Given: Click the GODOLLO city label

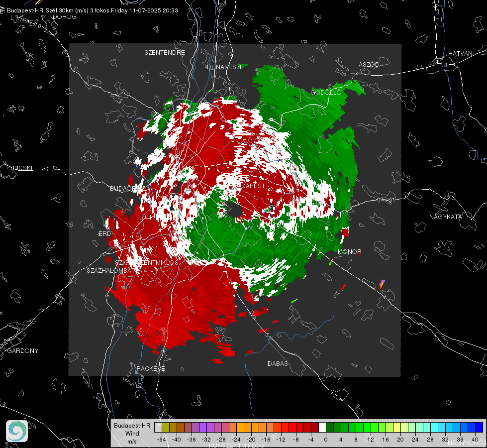Looking at the screenshot, I should [x=326, y=92].
